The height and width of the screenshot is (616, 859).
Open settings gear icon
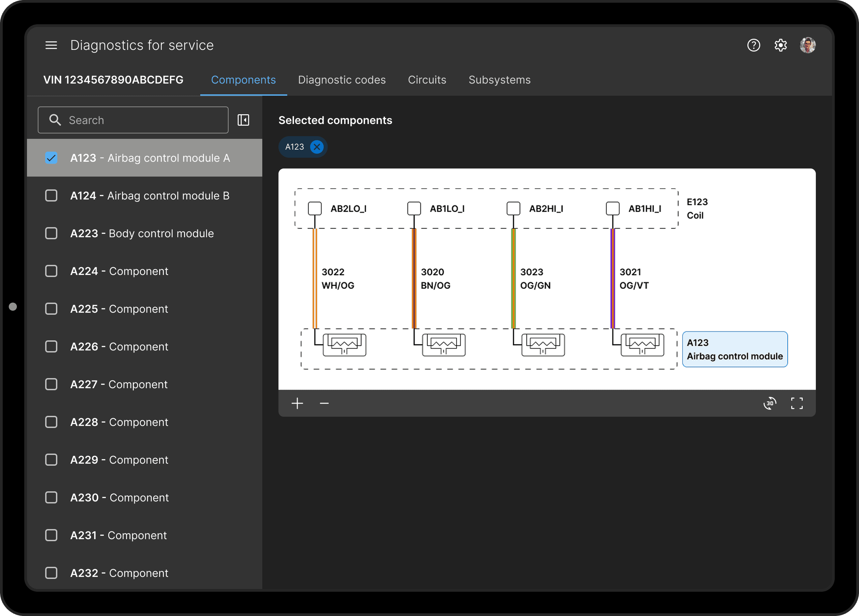point(780,45)
